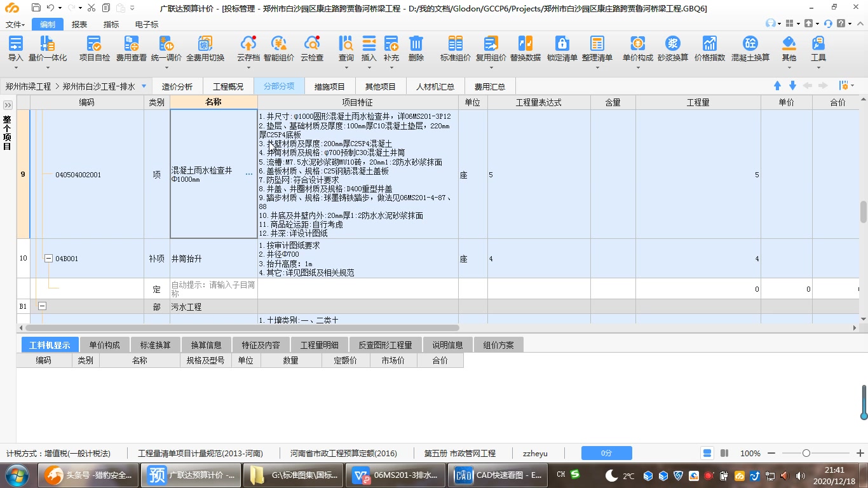Switch to 工程量明细 bottom tab
This screenshot has width=868, height=488.
(x=319, y=345)
